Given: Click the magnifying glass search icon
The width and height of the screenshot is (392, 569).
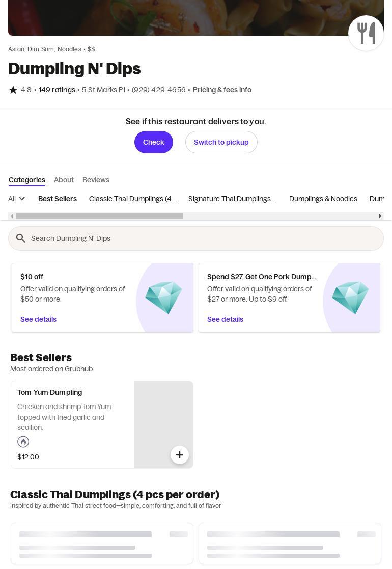Looking at the screenshot, I should [21, 238].
